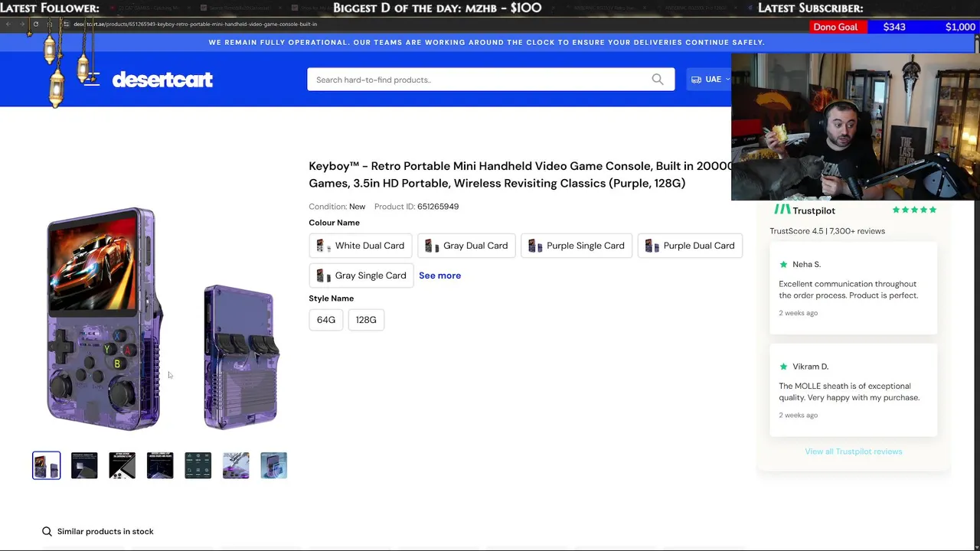
Task: Reload the page with browser refresh icon
Action: 35,24
